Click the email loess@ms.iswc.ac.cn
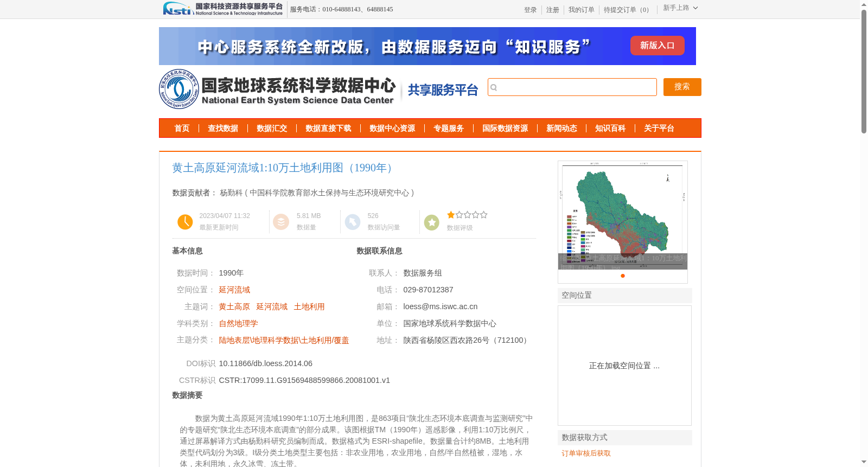The image size is (868, 467). tap(441, 306)
